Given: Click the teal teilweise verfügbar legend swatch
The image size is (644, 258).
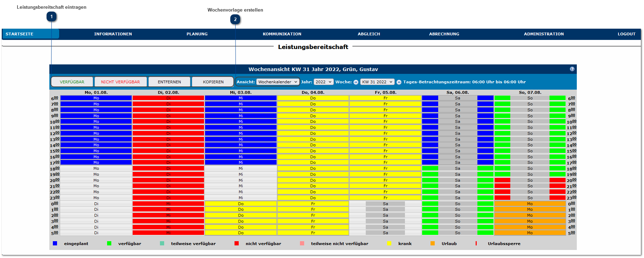Looking at the screenshot, I should [x=162, y=243].
